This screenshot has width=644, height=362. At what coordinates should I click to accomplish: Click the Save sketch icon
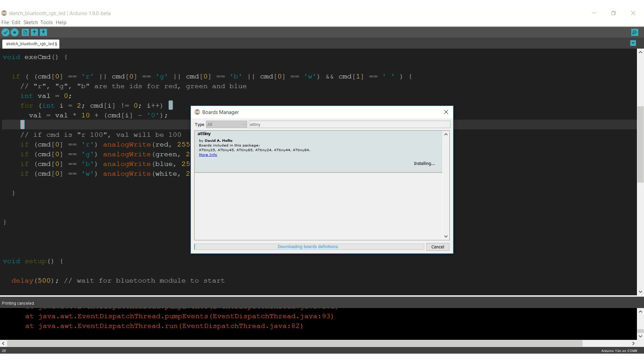point(43,33)
